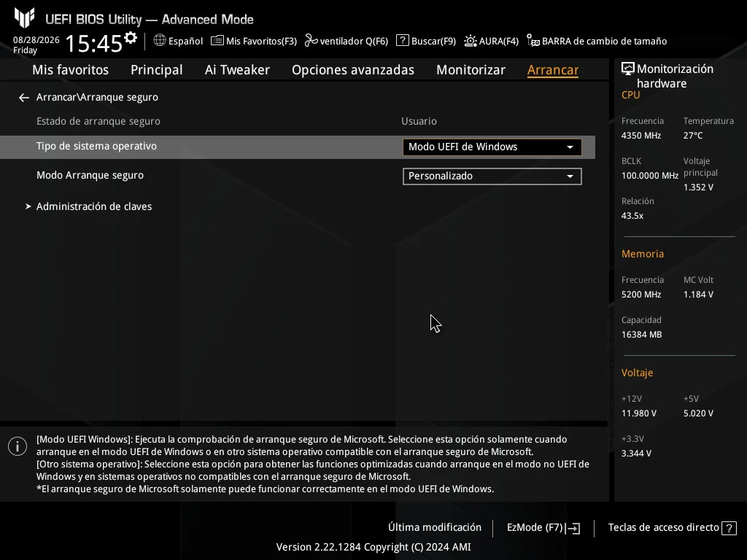This screenshot has height=560, width=747.
Task: Click the Memoria section heading
Action: coord(642,254)
